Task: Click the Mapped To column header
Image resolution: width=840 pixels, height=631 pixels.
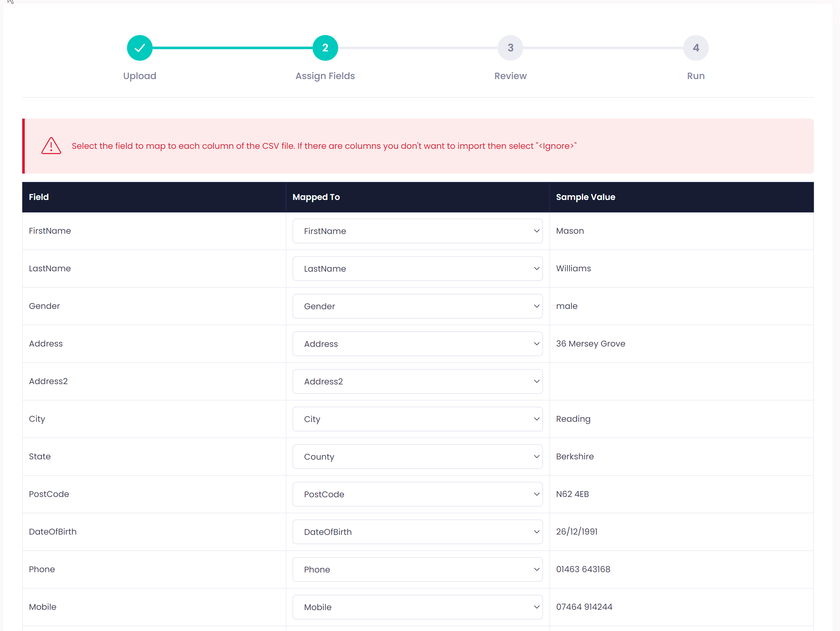Action: (x=316, y=197)
